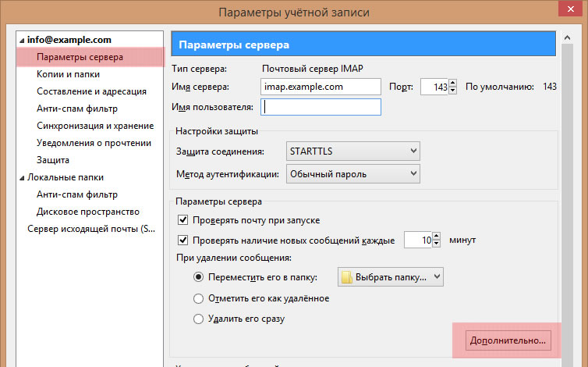Viewport: 588px width, 367px height.
Task: Select Переместить его в папку radio option
Action: pos(198,276)
